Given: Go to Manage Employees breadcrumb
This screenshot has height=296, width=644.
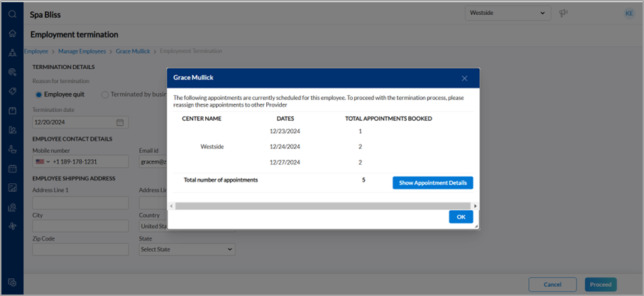Looking at the screenshot, I should tap(82, 51).
